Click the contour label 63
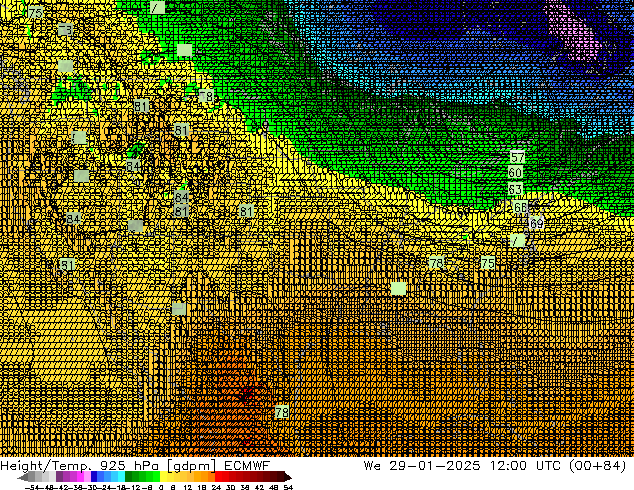 click(x=515, y=189)
